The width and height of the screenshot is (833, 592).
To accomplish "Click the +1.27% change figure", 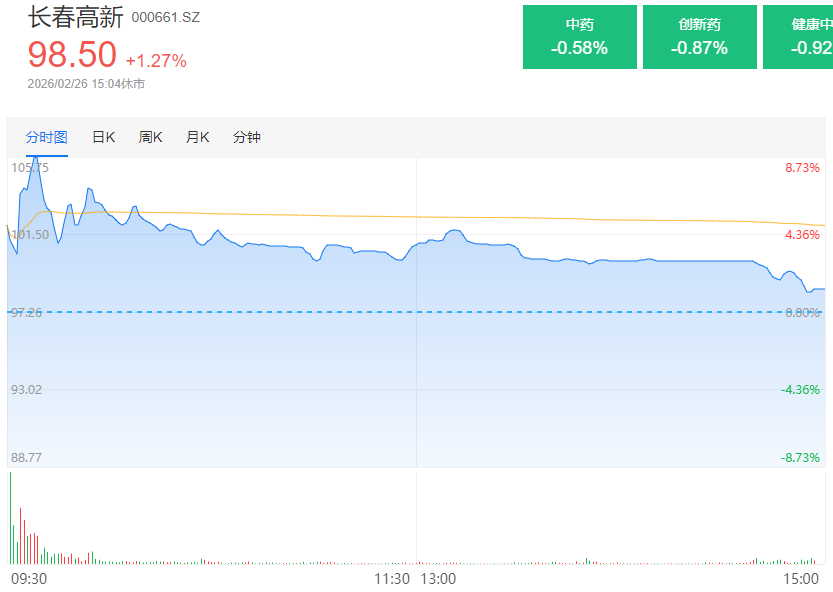I will click(156, 61).
